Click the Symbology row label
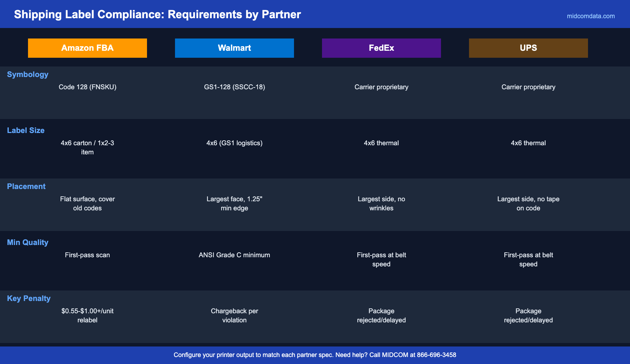The width and height of the screenshot is (630, 364). tap(28, 75)
